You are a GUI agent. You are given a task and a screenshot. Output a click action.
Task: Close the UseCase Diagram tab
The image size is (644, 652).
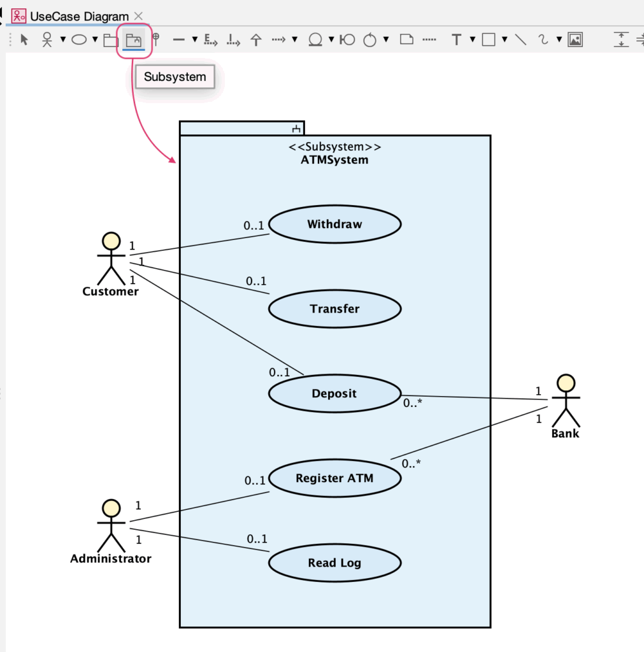(x=139, y=17)
